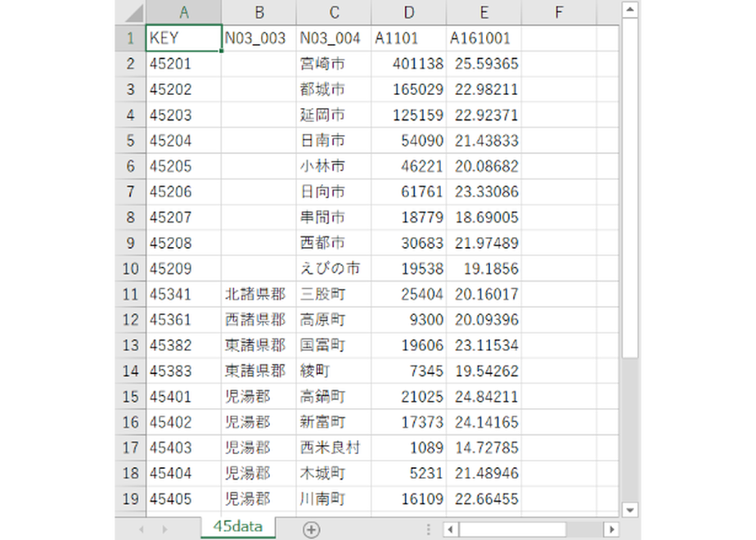Screen dimensions: 756x540
Task: Select cell containing 都城市
Action: coord(334,89)
